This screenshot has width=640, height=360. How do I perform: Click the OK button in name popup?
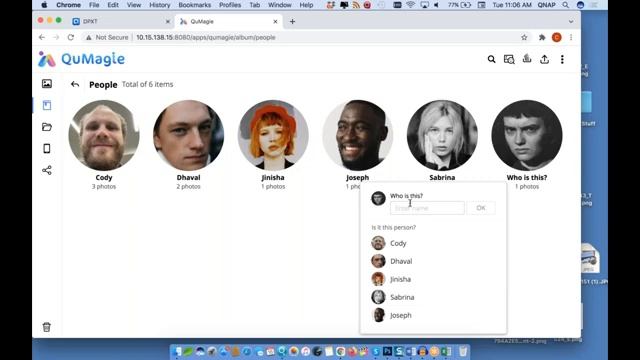(x=481, y=208)
